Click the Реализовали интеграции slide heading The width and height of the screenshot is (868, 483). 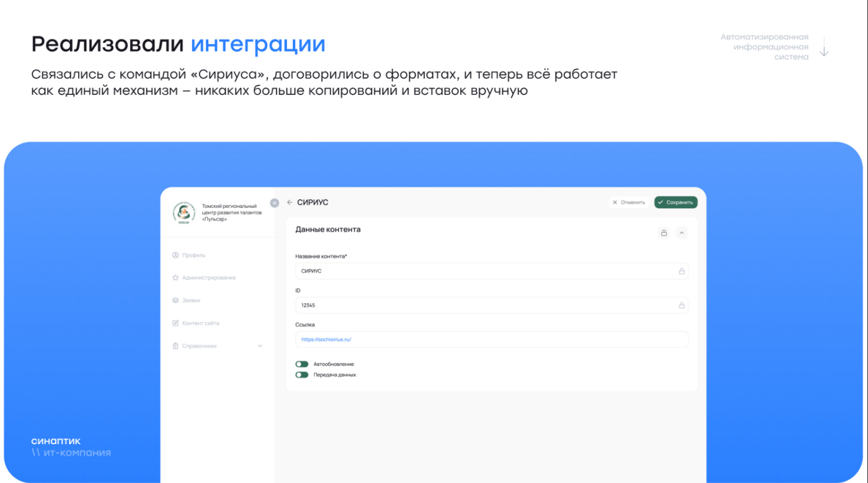click(x=178, y=44)
